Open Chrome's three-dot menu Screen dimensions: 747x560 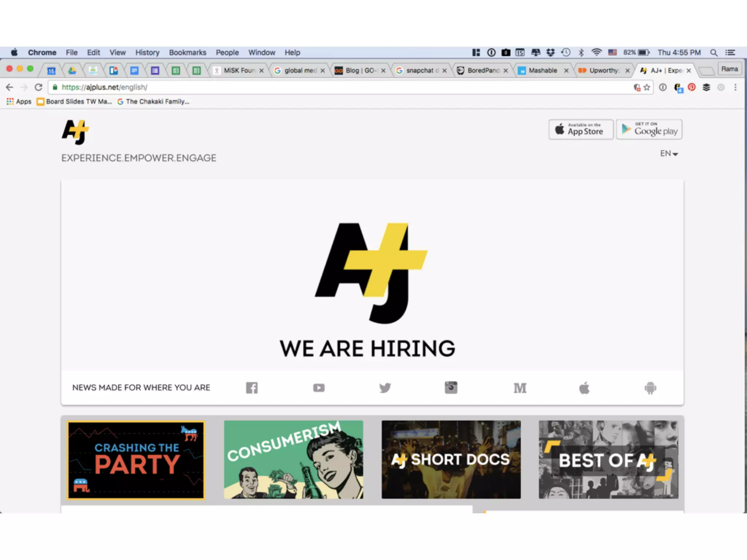[x=735, y=87]
